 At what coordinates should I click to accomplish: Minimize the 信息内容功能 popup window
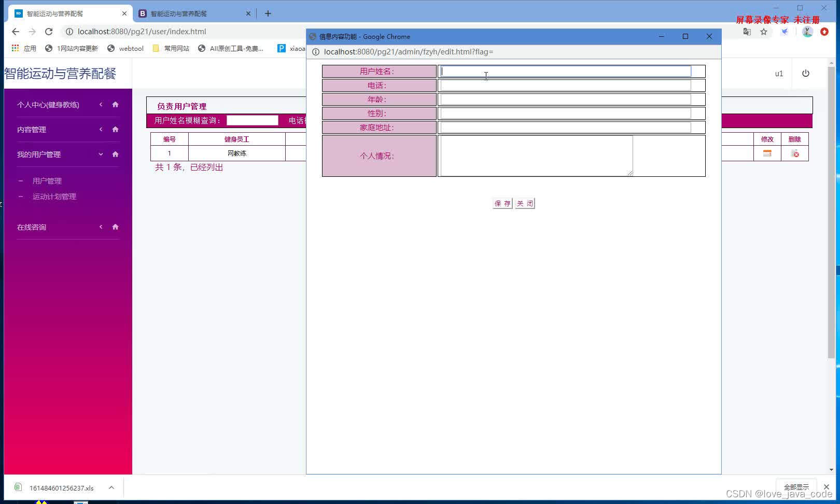[x=662, y=36]
